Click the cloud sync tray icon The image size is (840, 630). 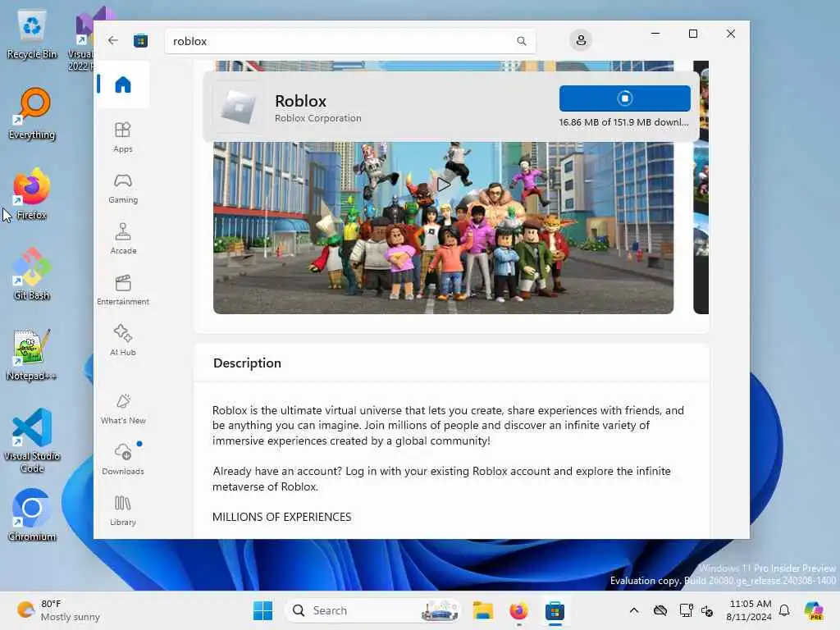(660, 610)
